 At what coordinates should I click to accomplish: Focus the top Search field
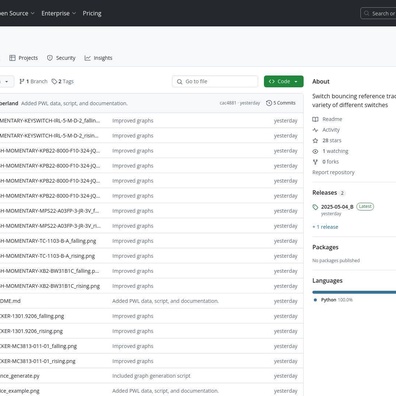[x=378, y=13]
